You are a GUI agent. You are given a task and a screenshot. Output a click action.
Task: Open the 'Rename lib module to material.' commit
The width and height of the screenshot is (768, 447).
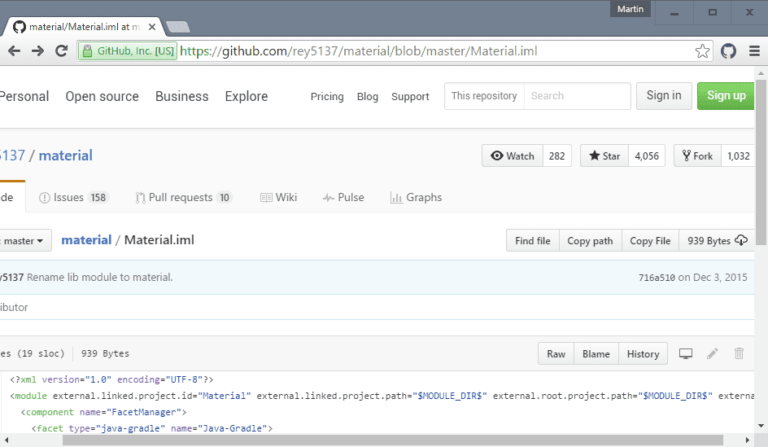[99, 277]
